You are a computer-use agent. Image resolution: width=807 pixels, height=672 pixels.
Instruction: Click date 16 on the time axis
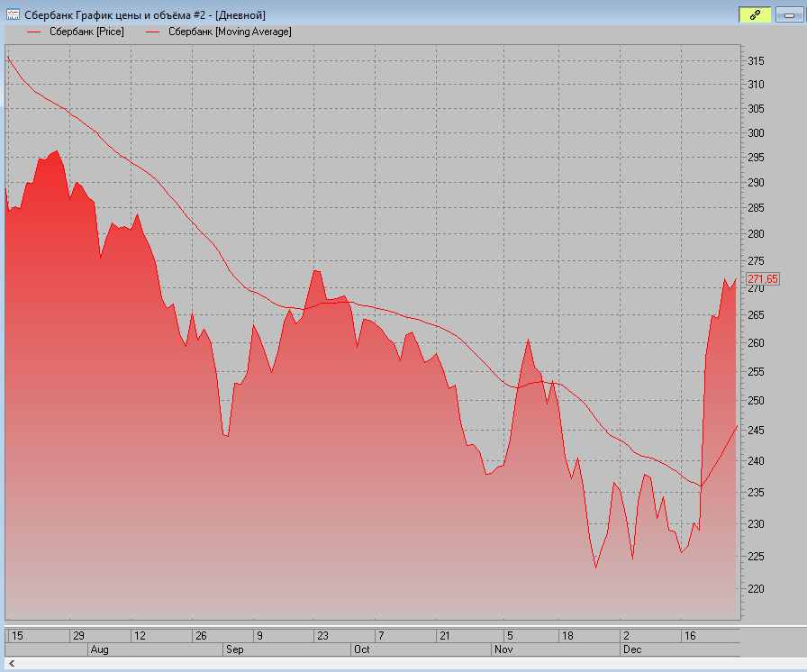[690, 636]
